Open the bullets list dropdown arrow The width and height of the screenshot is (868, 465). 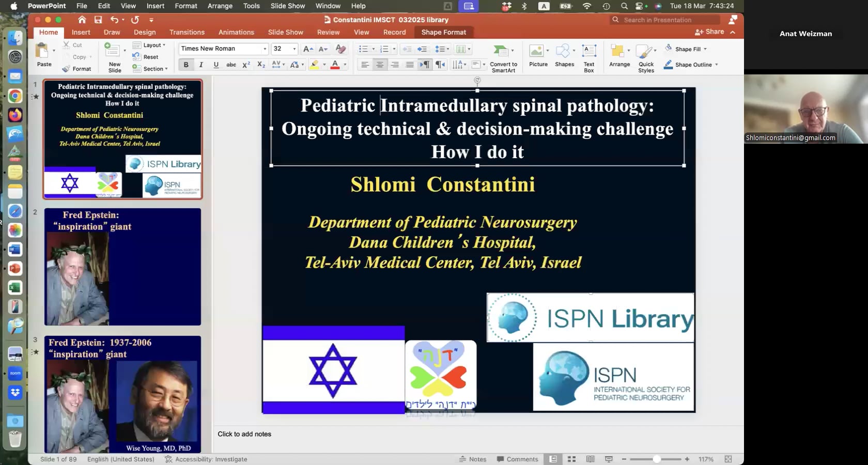pyautogui.click(x=374, y=49)
